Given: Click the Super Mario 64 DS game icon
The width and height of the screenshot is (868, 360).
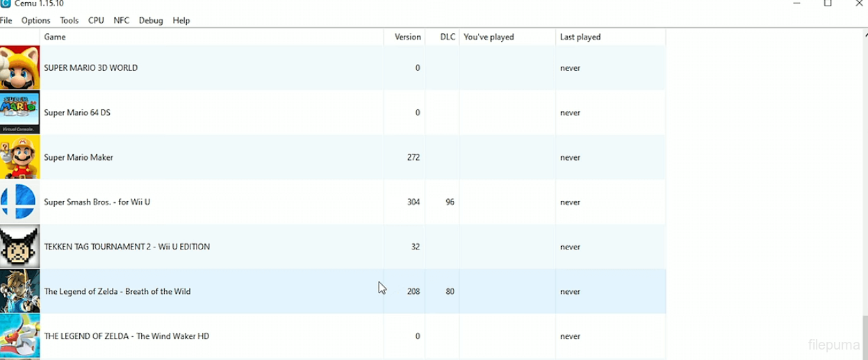Looking at the screenshot, I should tap(19, 113).
